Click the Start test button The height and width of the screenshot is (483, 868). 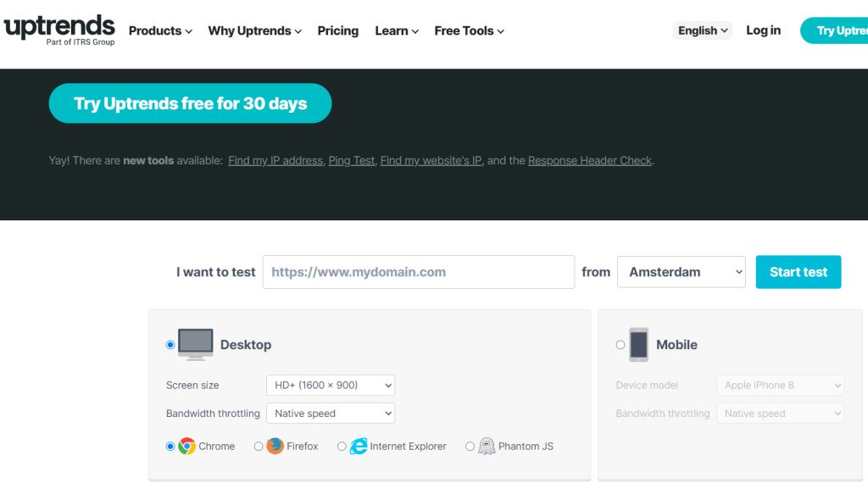(798, 272)
